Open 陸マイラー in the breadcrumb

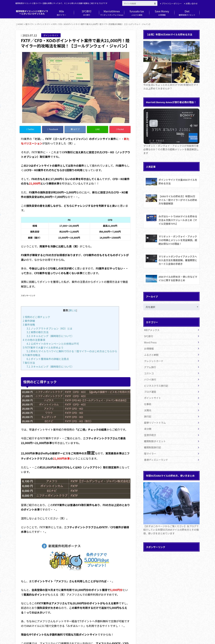tap(30, 24)
